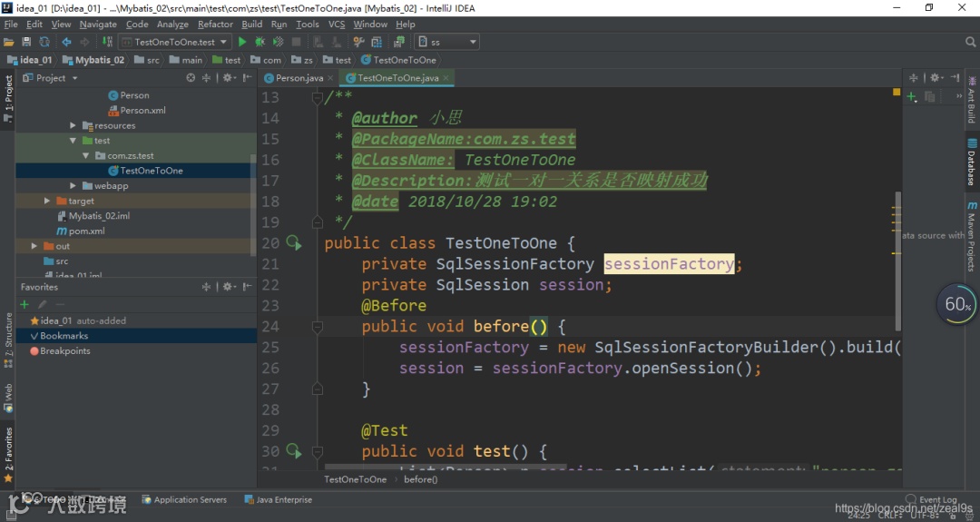Add data source with green plus in Database panel
This screenshot has width=980, height=522.
click(x=912, y=96)
